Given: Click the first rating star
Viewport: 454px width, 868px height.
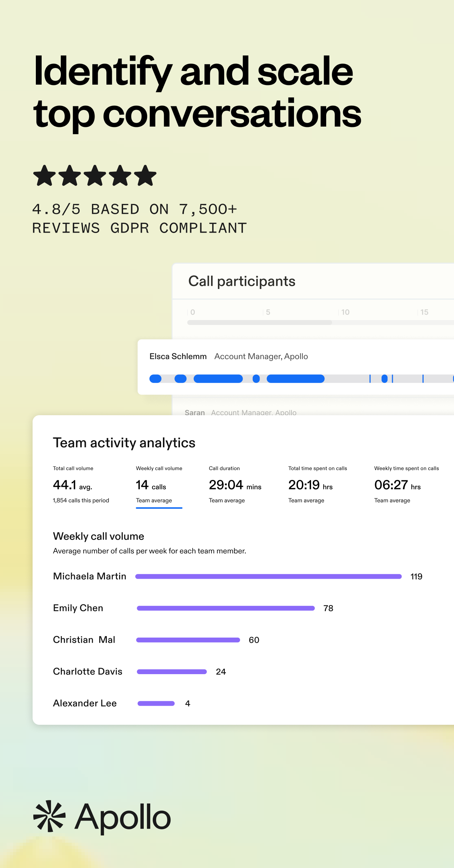Looking at the screenshot, I should [x=45, y=175].
